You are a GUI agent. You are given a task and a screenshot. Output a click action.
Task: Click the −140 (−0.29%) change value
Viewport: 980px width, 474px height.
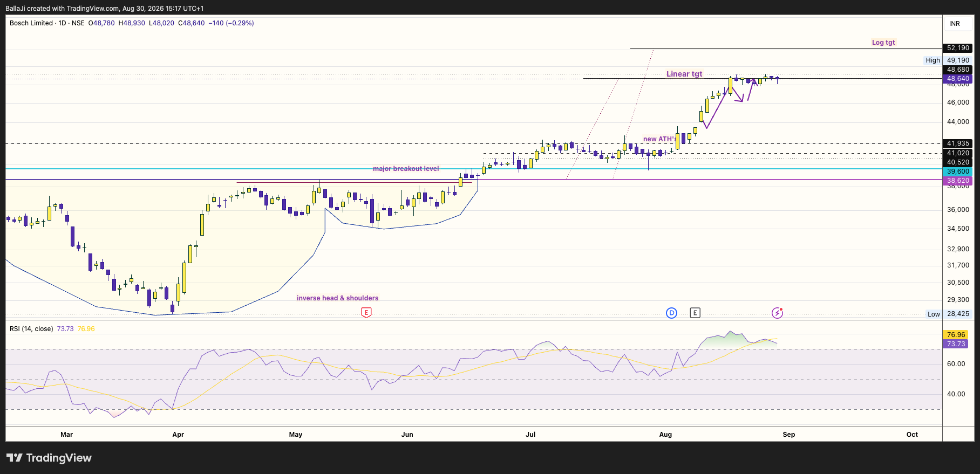(x=231, y=23)
